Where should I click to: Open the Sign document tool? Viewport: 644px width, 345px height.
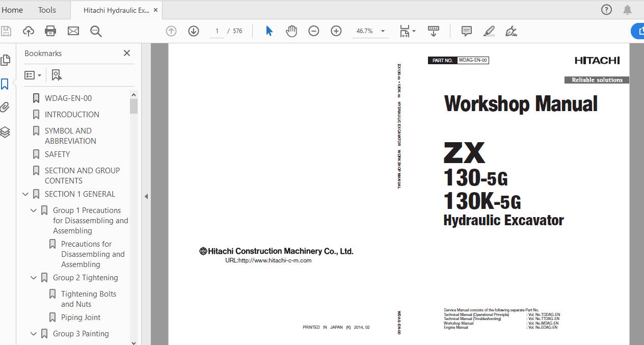tap(511, 31)
